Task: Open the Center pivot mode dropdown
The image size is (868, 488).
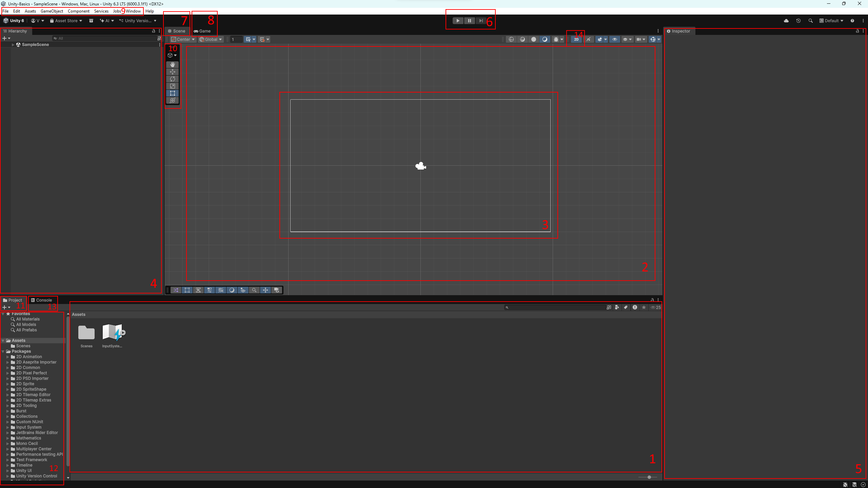Action: (x=183, y=39)
